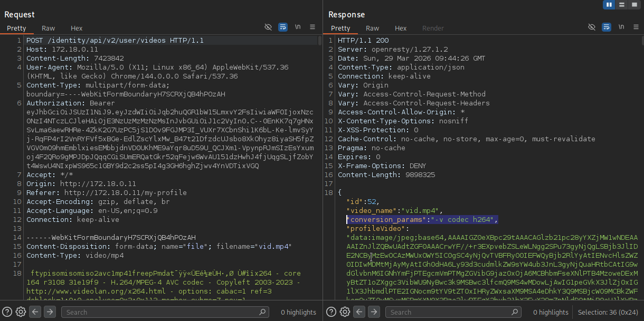The height and width of the screenshot is (321, 644).
Task: Go to next search match in Response
Action: coord(373,312)
